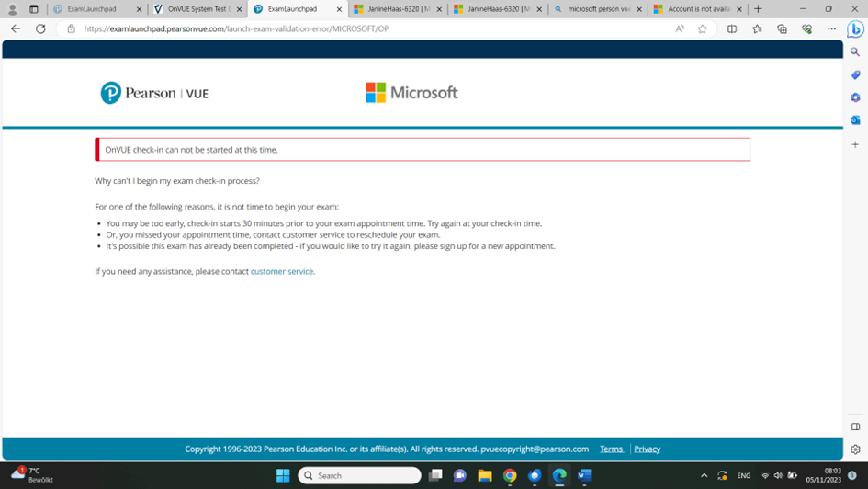Screen dimensions: 868x489
Task: Click the Pearson VUE logo
Action: pyautogui.click(x=154, y=93)
